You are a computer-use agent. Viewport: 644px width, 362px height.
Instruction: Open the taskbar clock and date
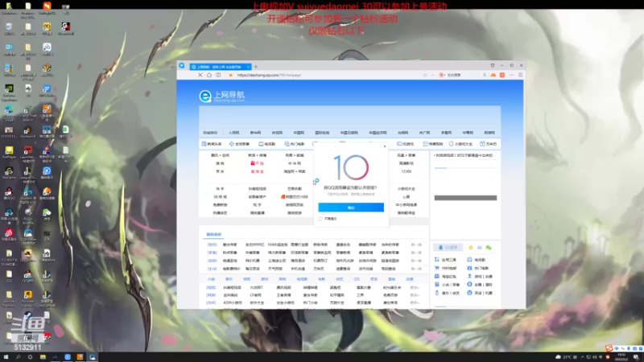621,357
